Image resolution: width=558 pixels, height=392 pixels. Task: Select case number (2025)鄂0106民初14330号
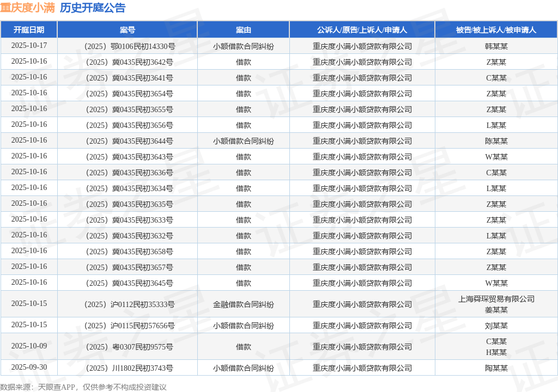point(128,46)
